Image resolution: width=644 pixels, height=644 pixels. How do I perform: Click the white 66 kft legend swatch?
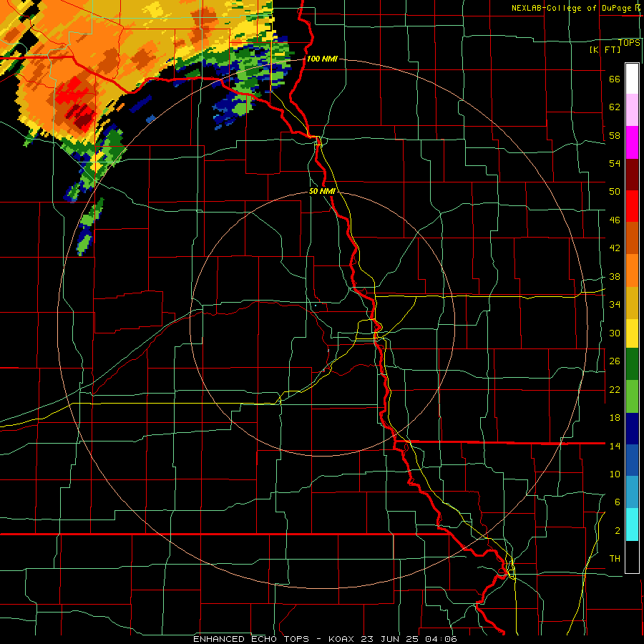pos(632,79)
